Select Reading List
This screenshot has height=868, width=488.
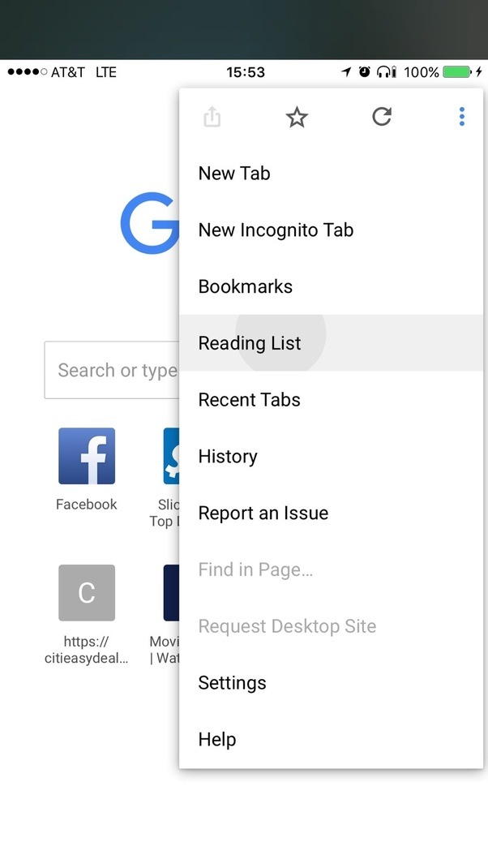[x=249, y=343]
